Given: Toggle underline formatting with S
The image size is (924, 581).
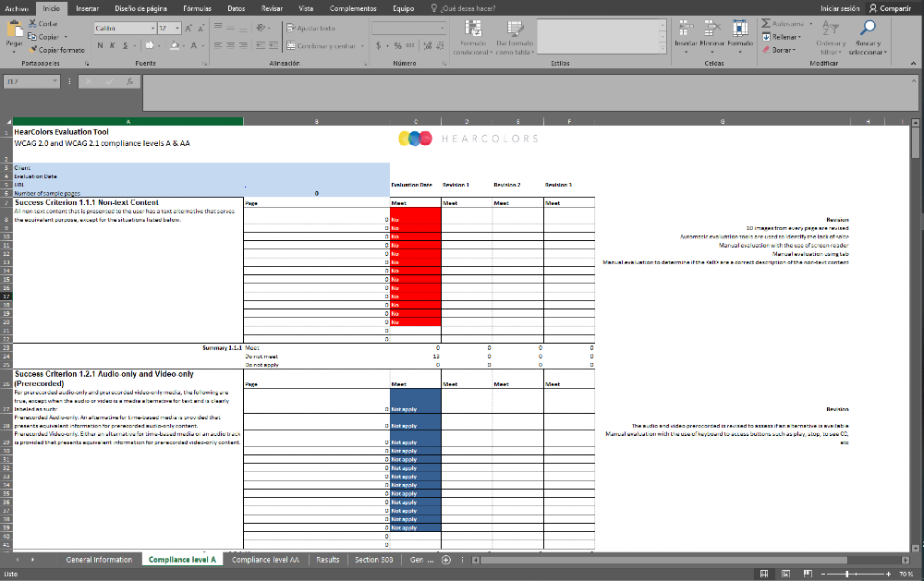Looking at the screenshot, I should (125, 45).
